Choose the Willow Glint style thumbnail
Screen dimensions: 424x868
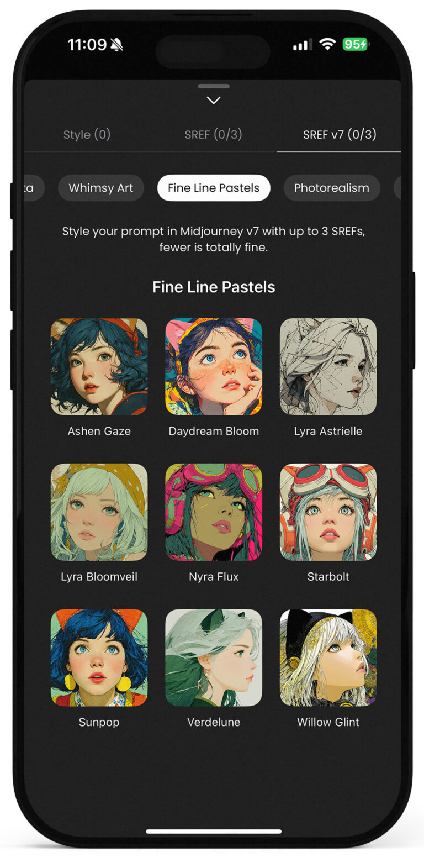pos(328,657)
